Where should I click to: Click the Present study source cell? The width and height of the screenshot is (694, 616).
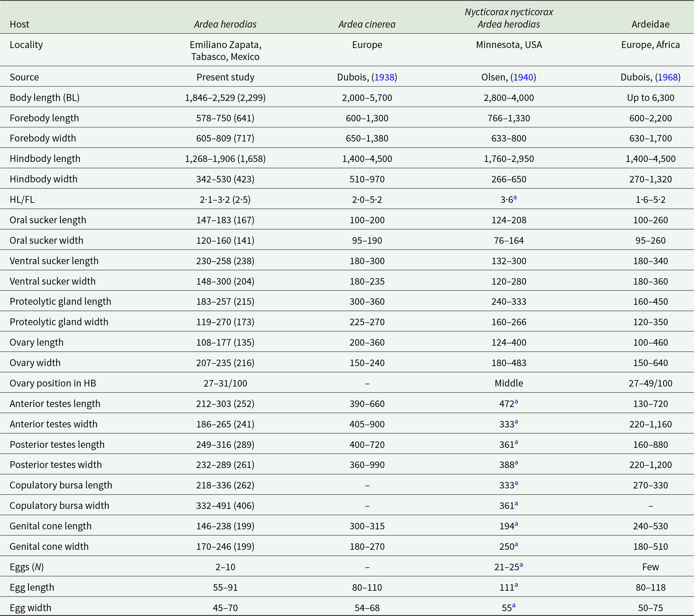225,77
